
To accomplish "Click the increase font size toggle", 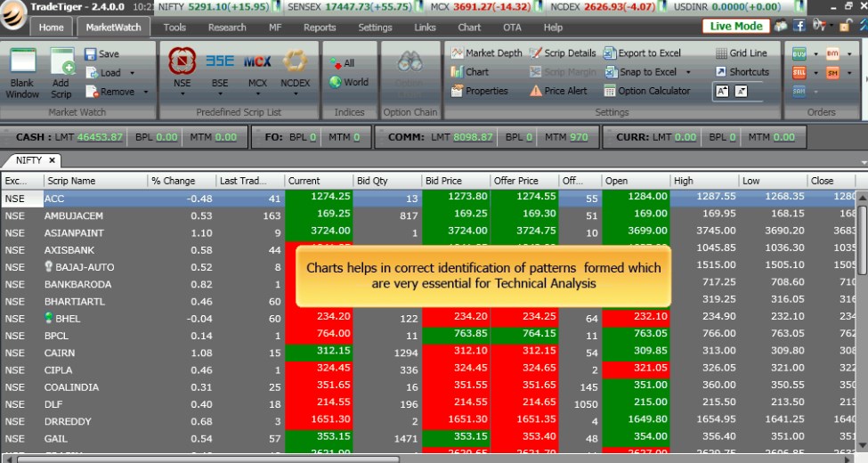I will coord(722,91).
